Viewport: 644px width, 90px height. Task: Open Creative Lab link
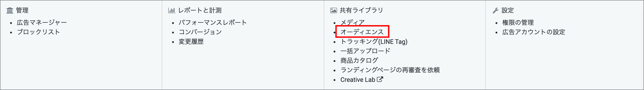[358, 80]
